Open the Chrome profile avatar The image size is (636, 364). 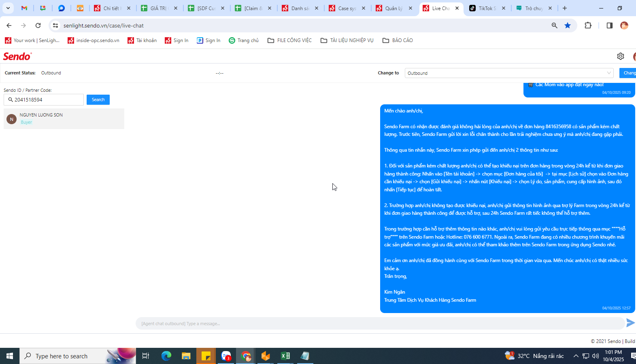click(624, 25)
